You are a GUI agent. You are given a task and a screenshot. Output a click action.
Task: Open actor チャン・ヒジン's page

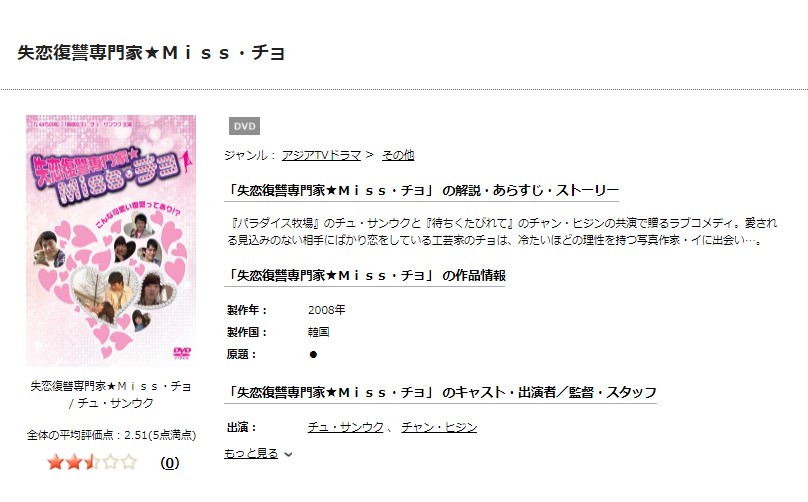click(x=439, y=427)
